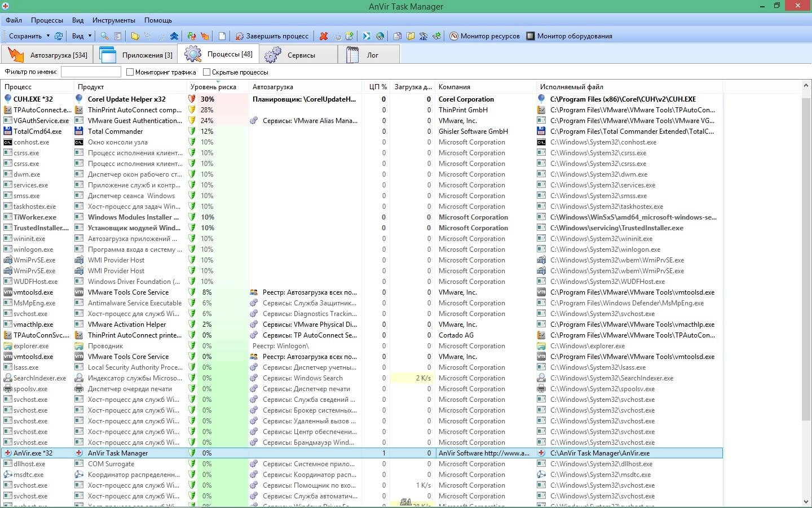
Task: Sort by ЦП % column header
Action: coord(376,87)
